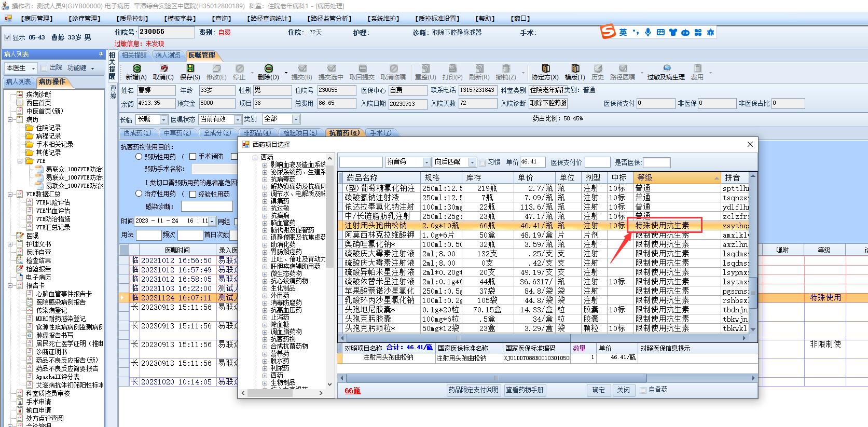The image size is (868, 427).
Task: Open the 拼音码 search type dropdown
Action: click(x=426, y=162)
